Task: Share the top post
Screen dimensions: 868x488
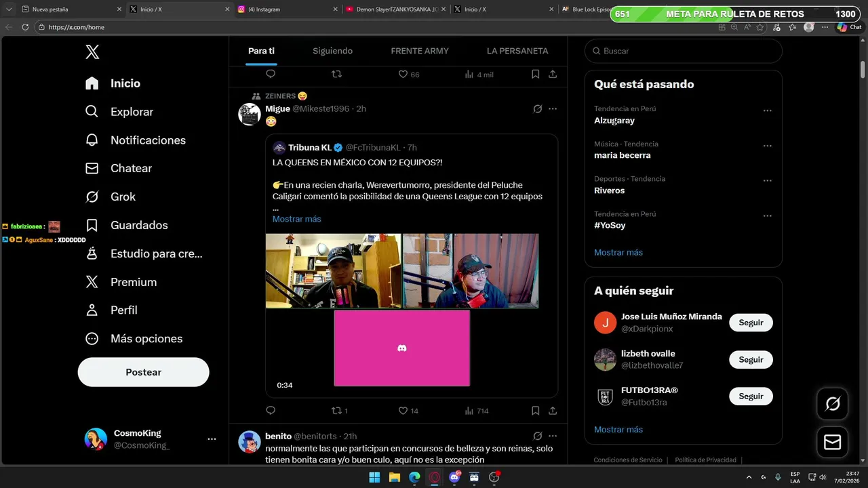Action: 553,74
